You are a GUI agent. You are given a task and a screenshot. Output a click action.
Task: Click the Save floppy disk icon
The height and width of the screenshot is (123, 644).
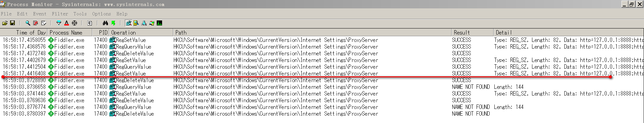coord(12,23)
